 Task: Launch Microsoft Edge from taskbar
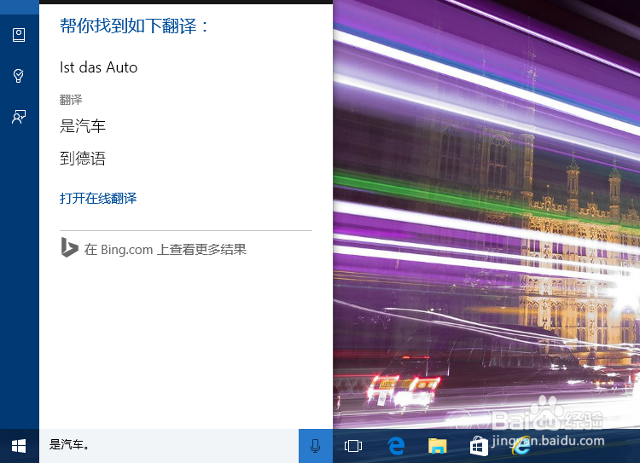(x=396, y=446)
